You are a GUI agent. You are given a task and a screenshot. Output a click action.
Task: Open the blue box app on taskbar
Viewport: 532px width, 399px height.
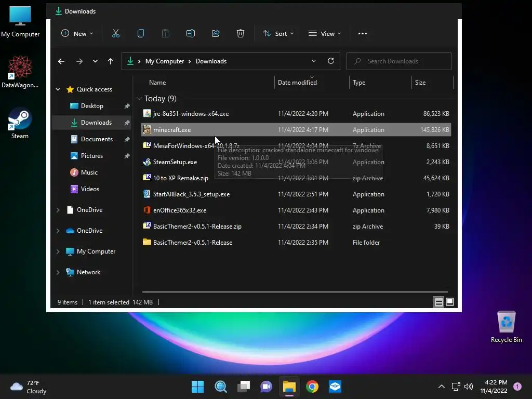click(335, 387)
